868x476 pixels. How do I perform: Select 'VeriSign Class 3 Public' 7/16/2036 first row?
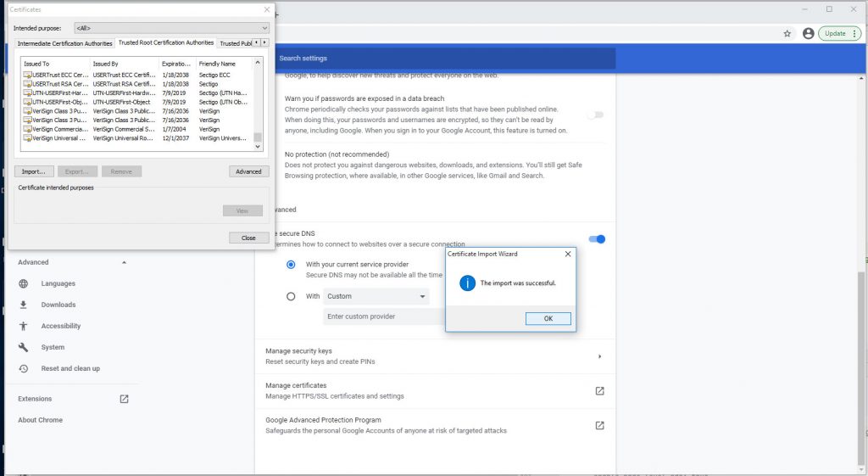pyautogui.click(x=138, y=111)
